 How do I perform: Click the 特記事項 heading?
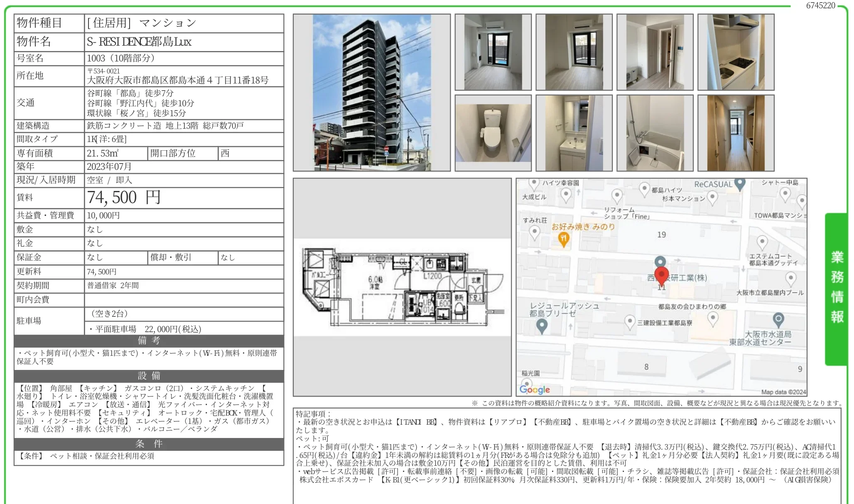313,414
